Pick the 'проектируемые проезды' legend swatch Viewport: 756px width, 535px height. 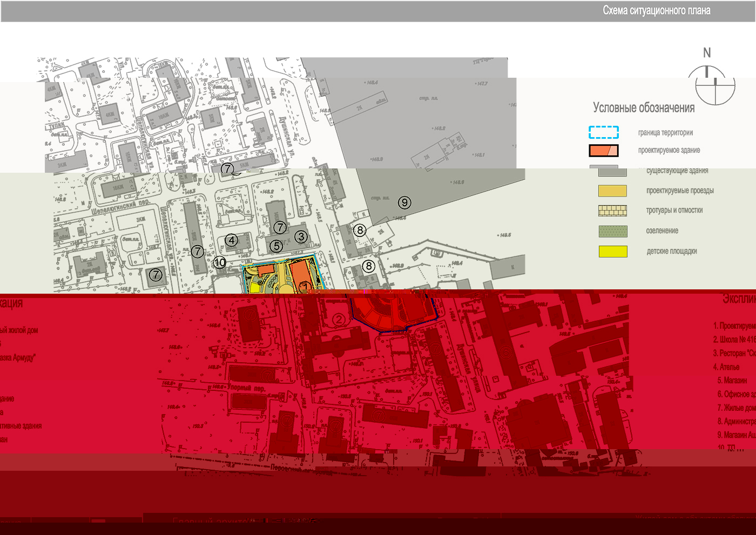coord(612,191)
